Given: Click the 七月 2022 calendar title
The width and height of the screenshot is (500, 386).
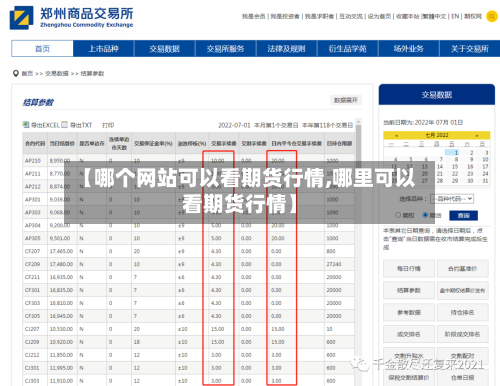Looking at the screenshot, I should tap(436, 135).
